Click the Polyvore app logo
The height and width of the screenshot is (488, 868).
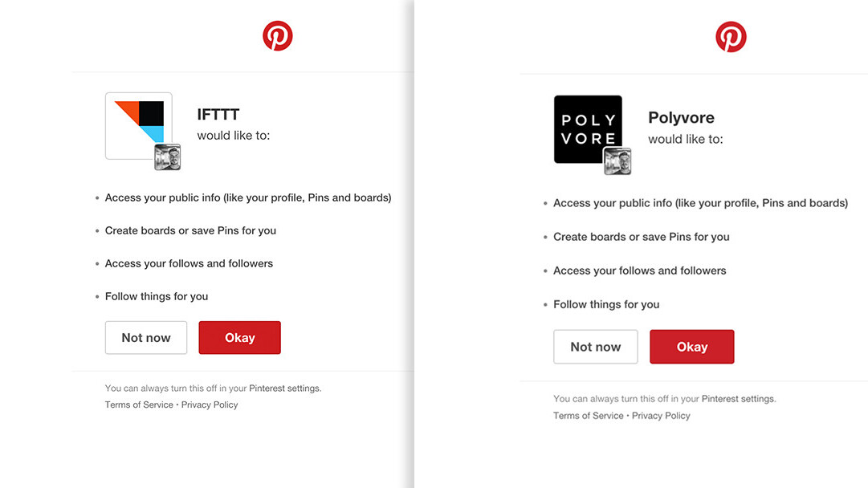click(585, 127)
